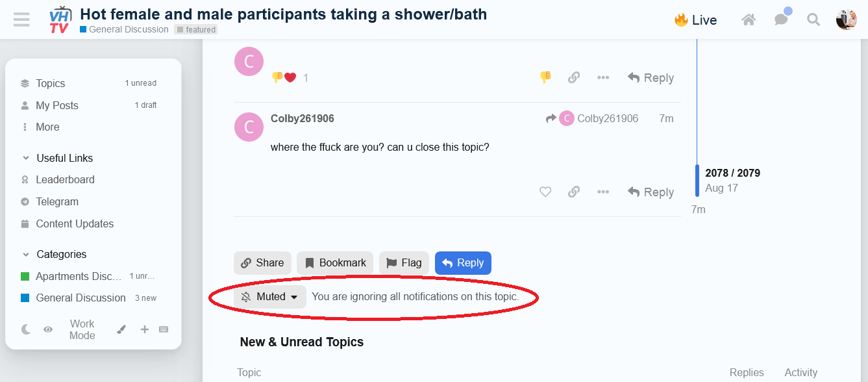868x382 pixels.
Task: Copy link of Colby261906's last post
Action: pos(574,192)
